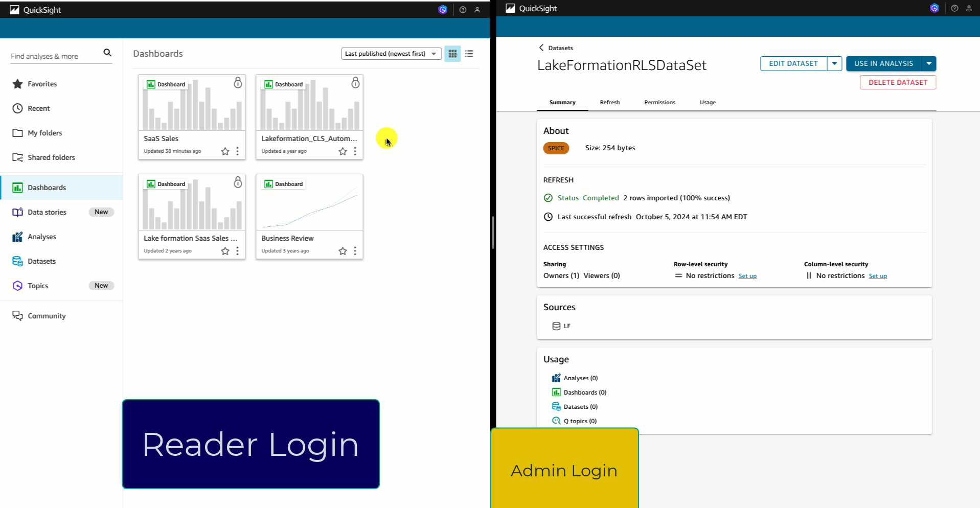980x508 pixels.
Task: Expand the USE IN ANALYSIS dropdown arrow
Action: [929, 63]
